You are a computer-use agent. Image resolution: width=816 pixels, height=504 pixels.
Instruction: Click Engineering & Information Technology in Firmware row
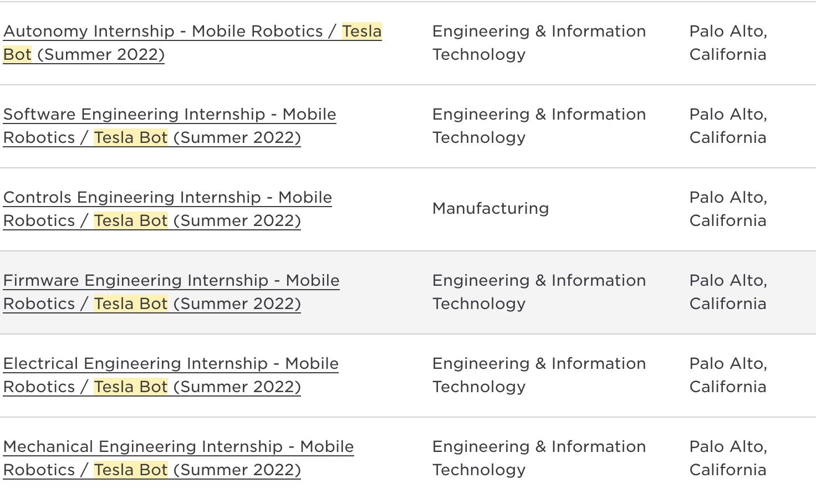[539, 292]
